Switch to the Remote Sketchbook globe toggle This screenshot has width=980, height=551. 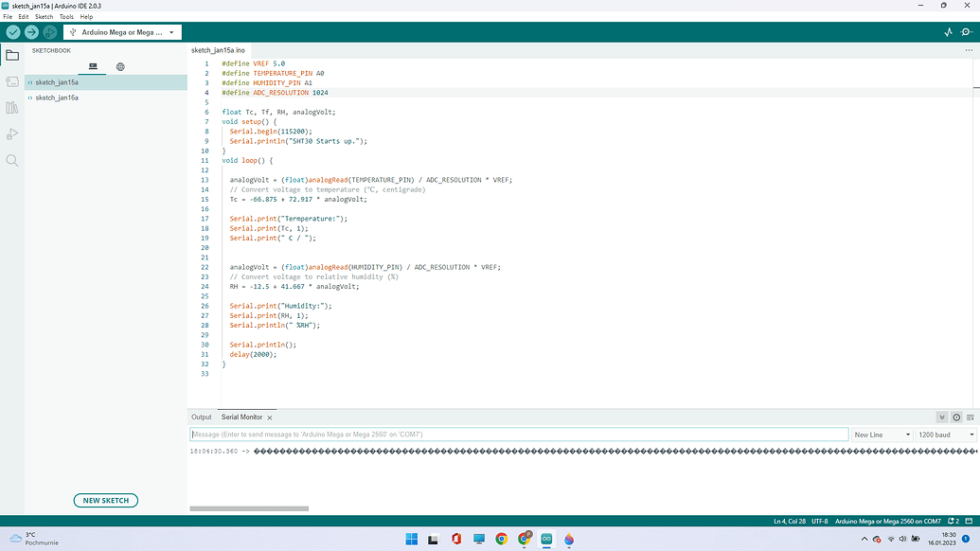(x=119, y=65)
